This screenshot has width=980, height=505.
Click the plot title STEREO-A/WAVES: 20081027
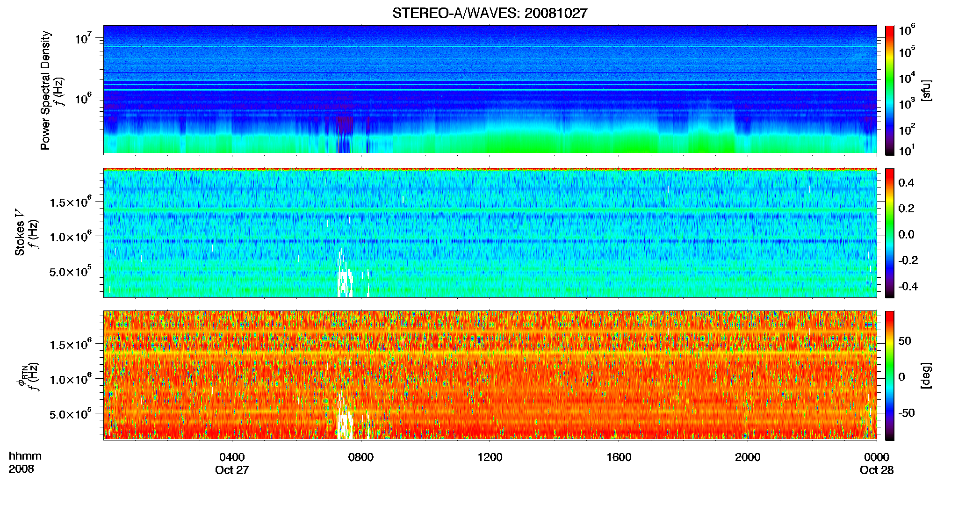coord(490,14)
